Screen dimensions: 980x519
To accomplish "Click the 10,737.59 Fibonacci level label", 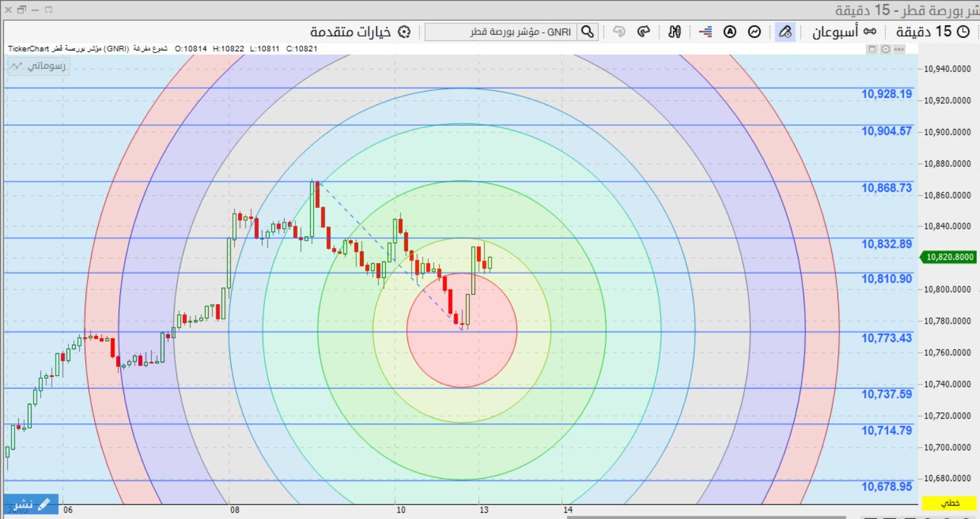I will [886, 394].
